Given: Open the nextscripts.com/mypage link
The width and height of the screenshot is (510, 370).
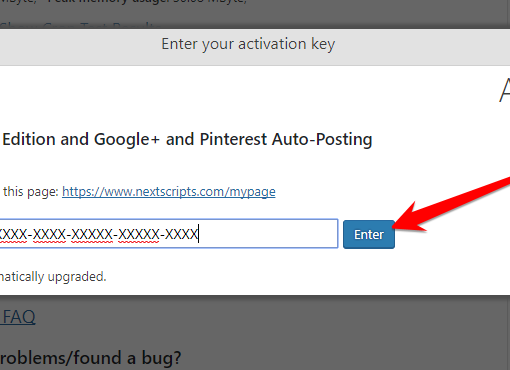Looking at the screenshot, I should point(169,192).
